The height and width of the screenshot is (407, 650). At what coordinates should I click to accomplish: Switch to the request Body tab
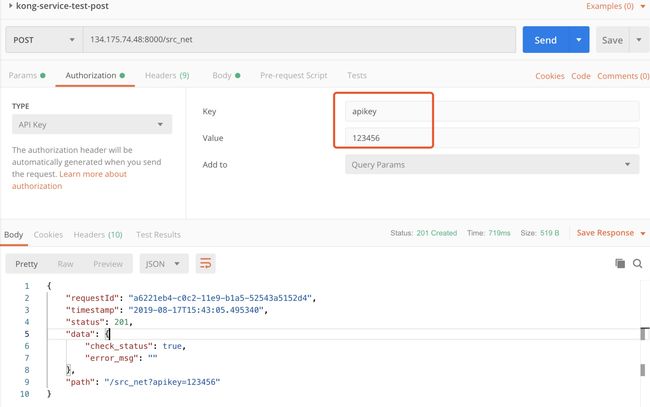click(226, 75)
